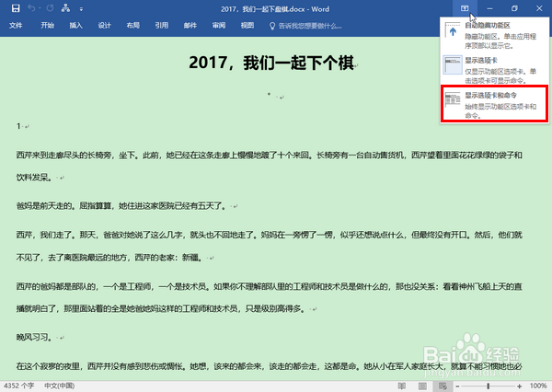Switch to Print Layout view icon

point(422,386)
